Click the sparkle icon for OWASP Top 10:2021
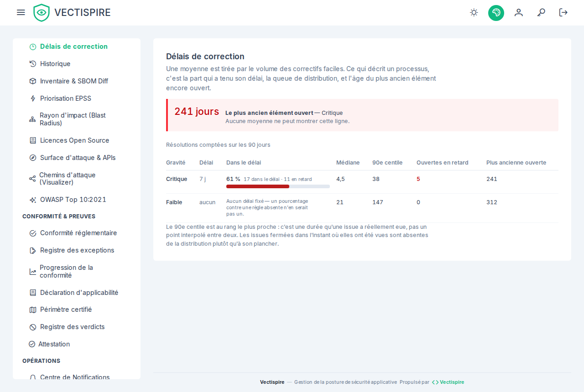This screenshot has width=584, height=392. (33, 200)
